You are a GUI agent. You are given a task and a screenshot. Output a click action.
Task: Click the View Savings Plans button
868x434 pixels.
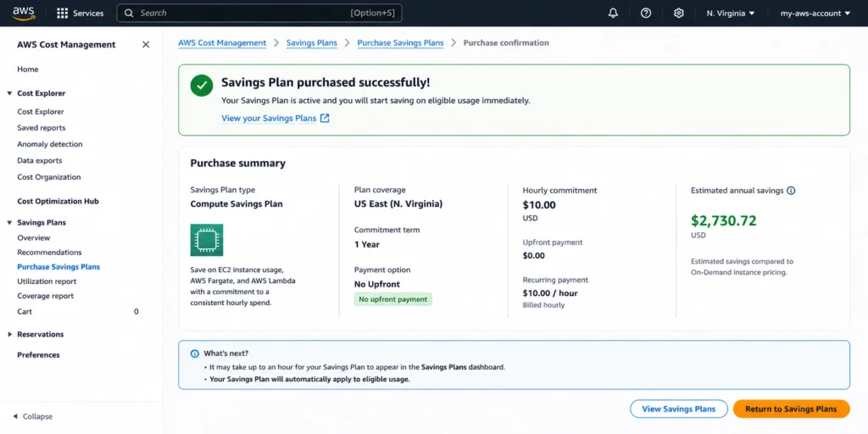coord(679,409)
